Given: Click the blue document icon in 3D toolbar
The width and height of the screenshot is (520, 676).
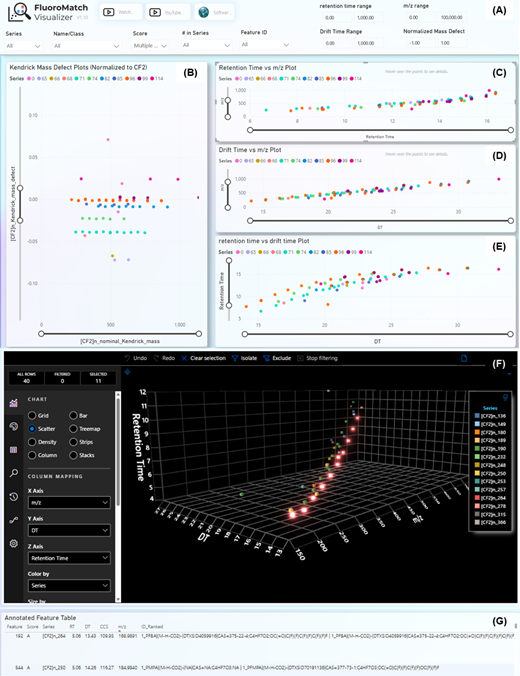Looking at the screenshot, I should 464,358.
